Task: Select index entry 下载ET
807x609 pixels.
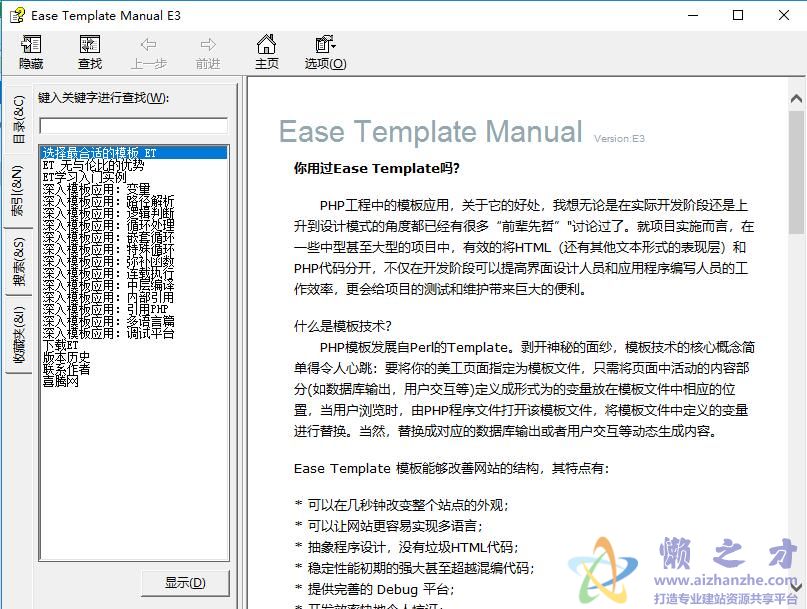Action: 60,345
